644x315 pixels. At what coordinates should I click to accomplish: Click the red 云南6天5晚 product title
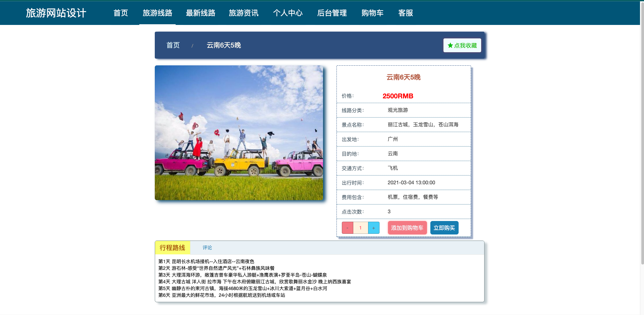pyautogui.click(x=403, y=77)
